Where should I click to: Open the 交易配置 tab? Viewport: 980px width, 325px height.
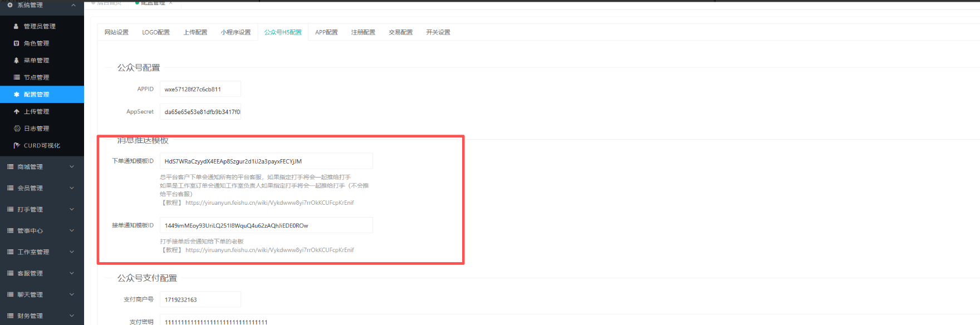(x=400, y=32)
